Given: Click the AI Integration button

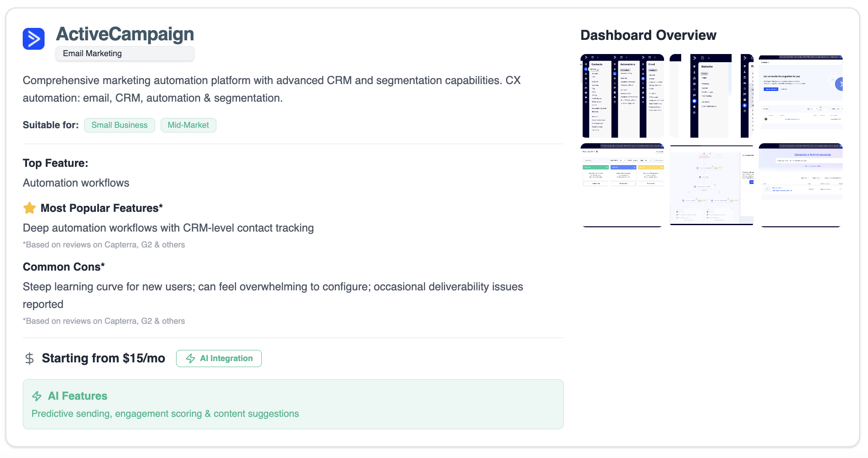Looking at the screenshot, I should (x=218, y=358).
